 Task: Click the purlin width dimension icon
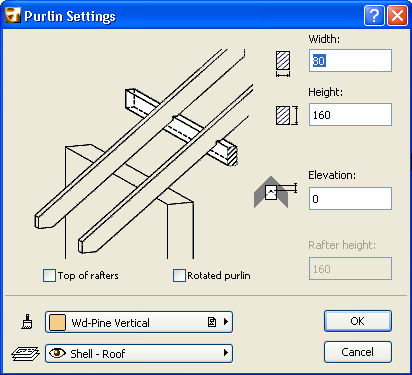[283, 64]
